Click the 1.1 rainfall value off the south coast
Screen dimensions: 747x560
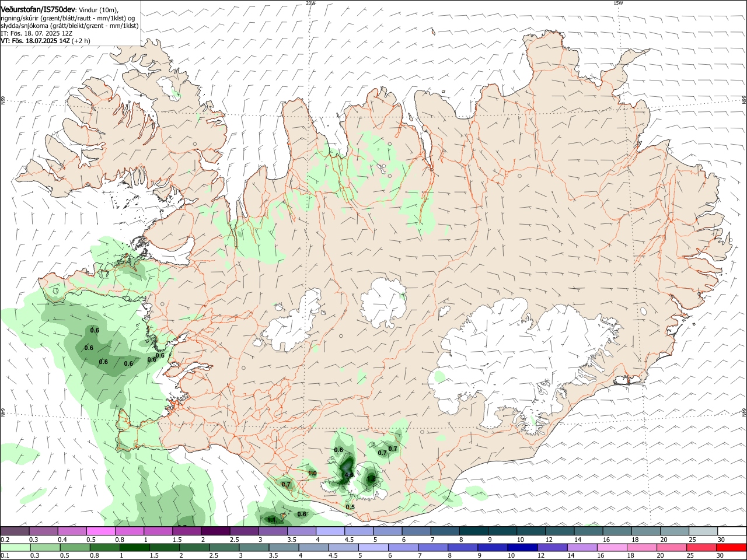point(271,519)
